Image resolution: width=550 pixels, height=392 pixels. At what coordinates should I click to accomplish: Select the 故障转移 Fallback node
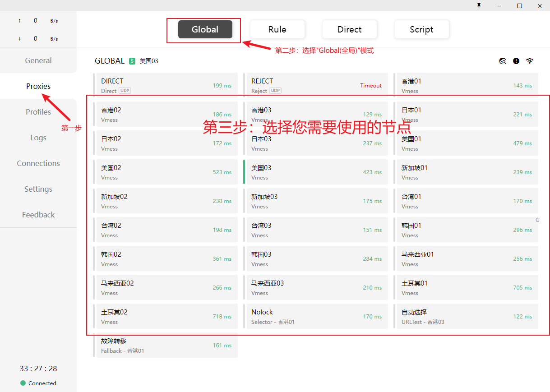pos(166,345)
